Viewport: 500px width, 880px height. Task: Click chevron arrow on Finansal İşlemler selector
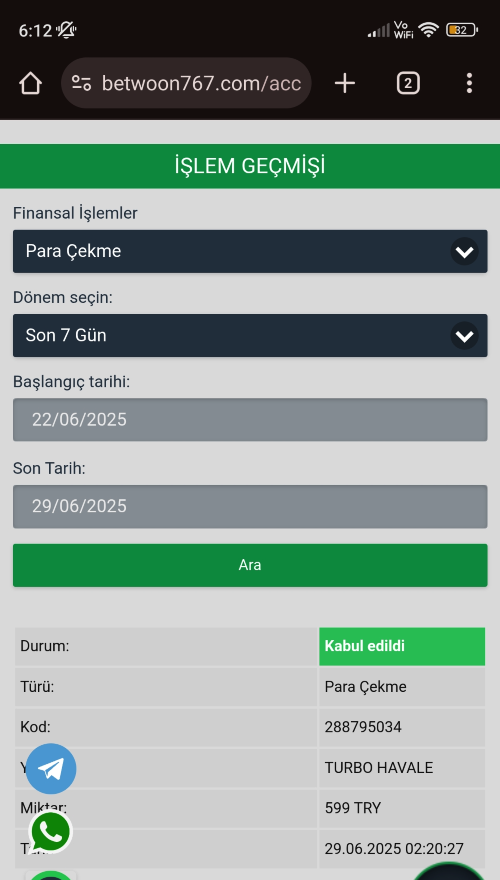464,251
